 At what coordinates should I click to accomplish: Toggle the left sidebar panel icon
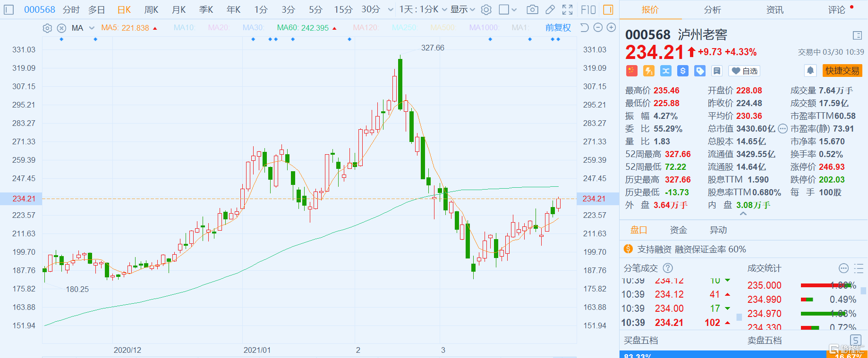9,9
